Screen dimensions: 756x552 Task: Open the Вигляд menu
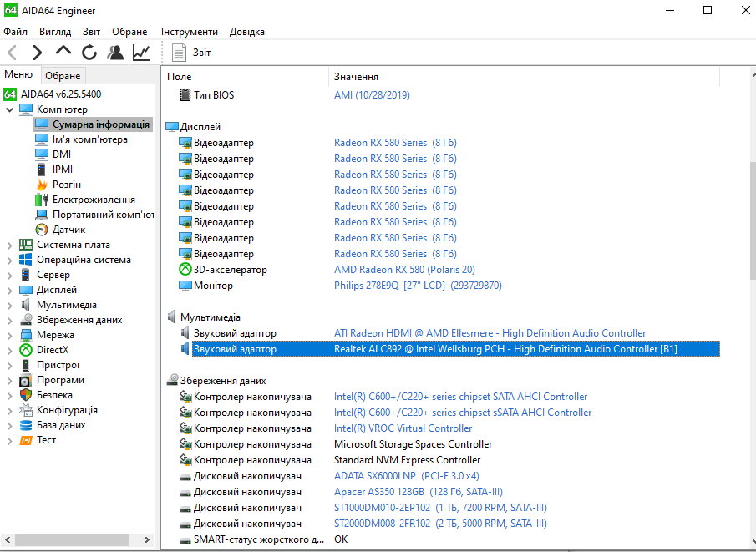[x=55, y=32]
